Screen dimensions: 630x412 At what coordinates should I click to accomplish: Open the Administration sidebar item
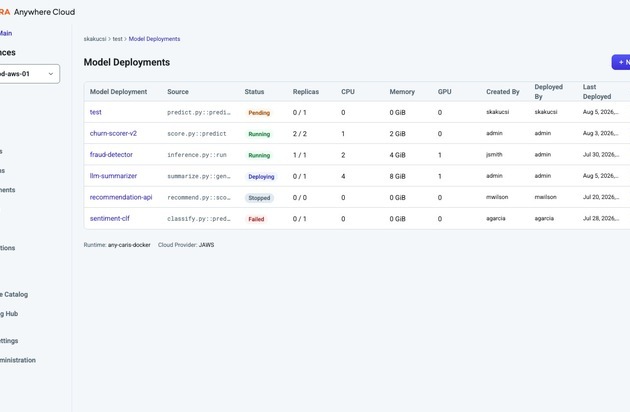[18, 360]
